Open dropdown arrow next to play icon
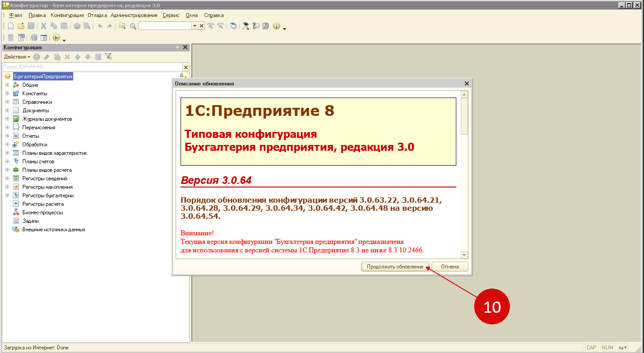This screenshot has width=644, height=353. (64, 40)
